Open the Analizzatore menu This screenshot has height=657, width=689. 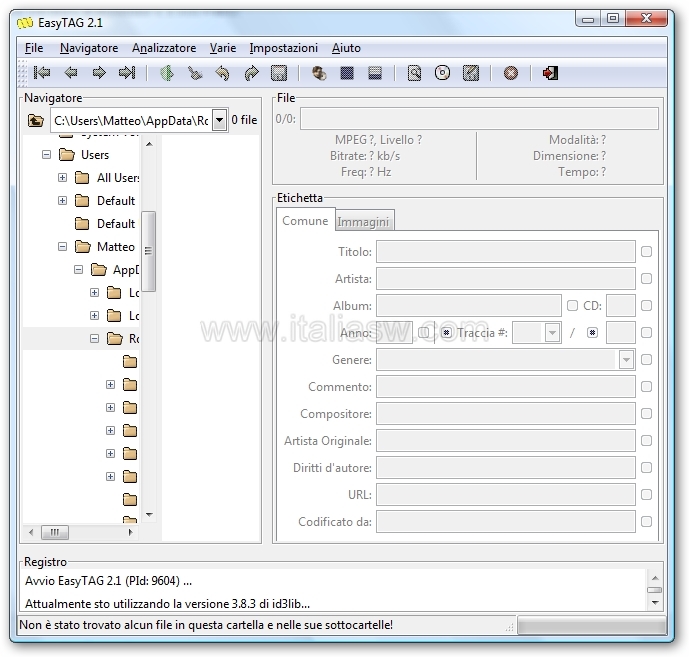pos(164,48)
